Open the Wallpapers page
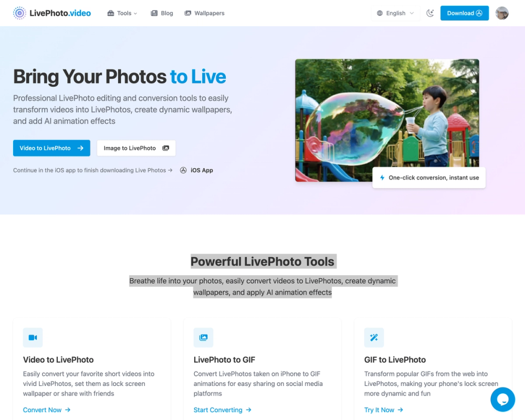This screenshot has width=525, height=420. point(204,13)
